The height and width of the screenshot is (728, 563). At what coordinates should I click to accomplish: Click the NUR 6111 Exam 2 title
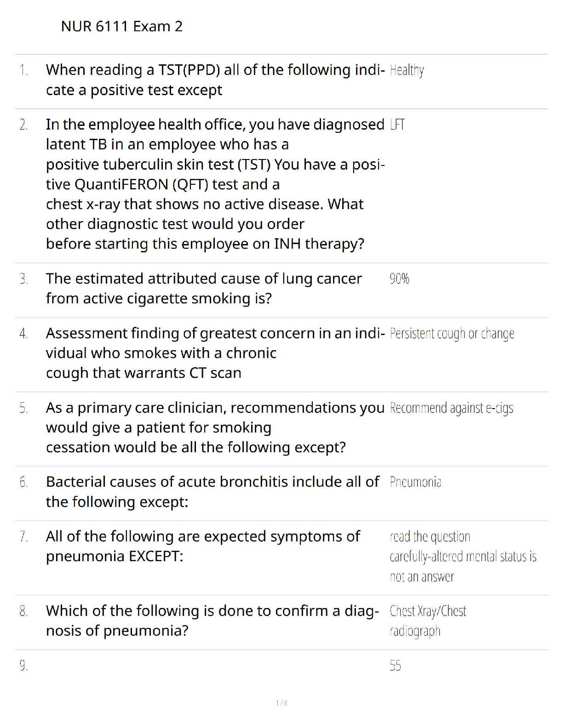pyautogui.click(x=121, y=26)
